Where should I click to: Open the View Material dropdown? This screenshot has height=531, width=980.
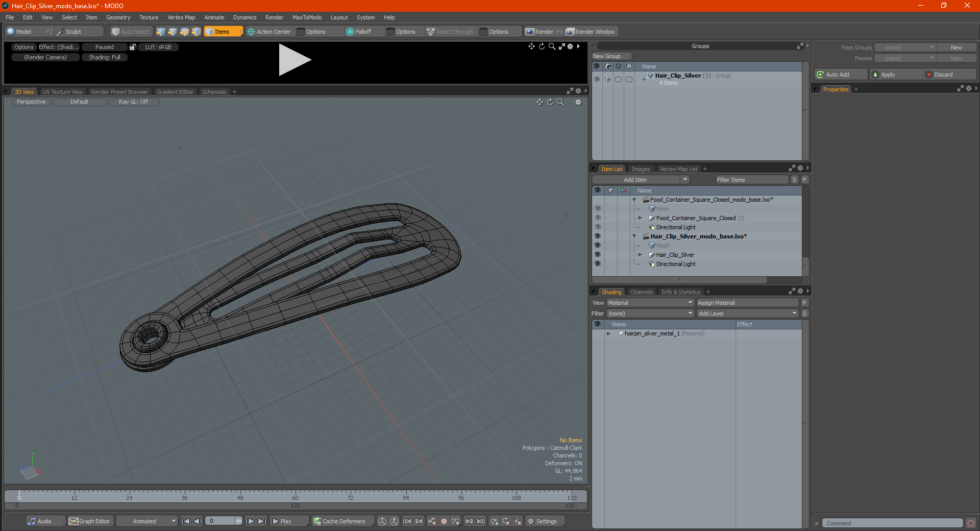[650, 303]
